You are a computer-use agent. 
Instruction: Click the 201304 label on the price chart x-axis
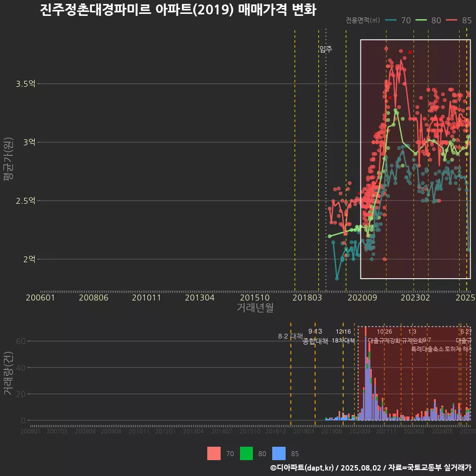[200, 297]
